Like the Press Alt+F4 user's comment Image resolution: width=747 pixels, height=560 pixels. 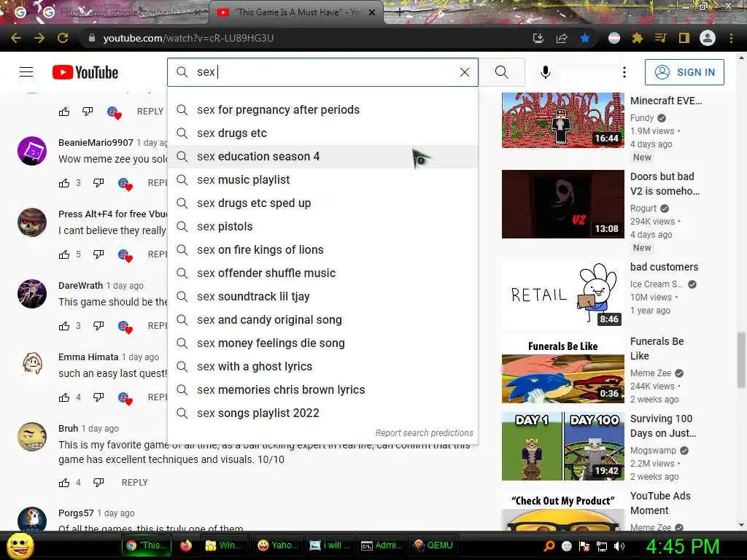(64, 254)
